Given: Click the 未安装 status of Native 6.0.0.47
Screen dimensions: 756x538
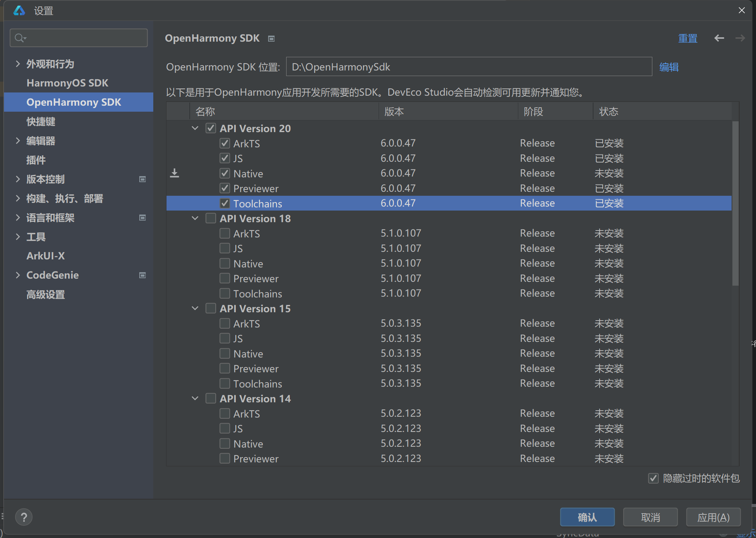Looking at the screenshot, I should click(609, 173).
